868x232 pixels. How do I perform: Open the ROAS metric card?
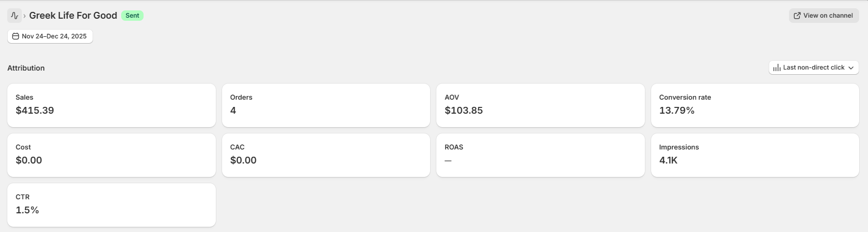click(x=540, y=155)
